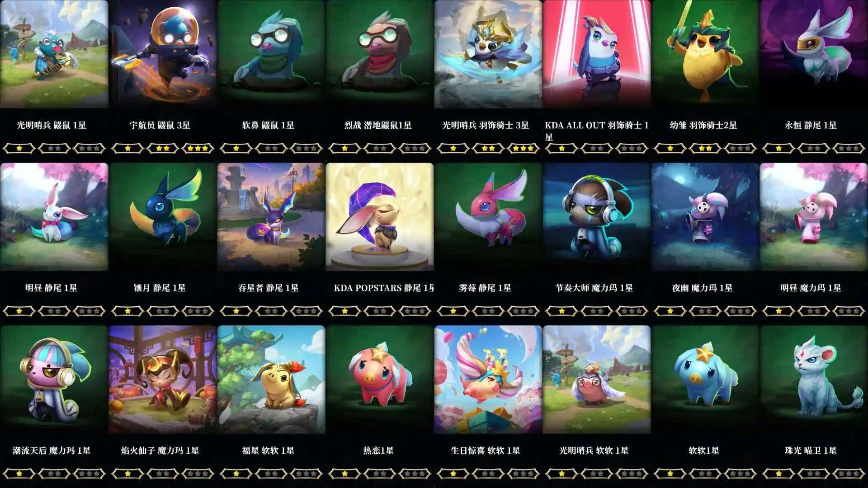Select one-star badge under 节奏大师 魔力玛

click(561, 311)
